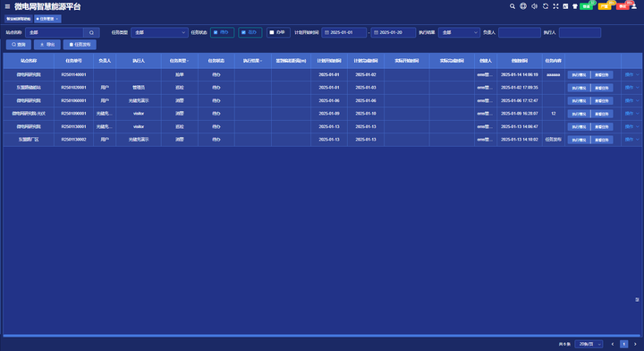This screenshot has width=644, height=351.
Task: Switch to the first tab left of 任务管理
Action: click(19, 19)
